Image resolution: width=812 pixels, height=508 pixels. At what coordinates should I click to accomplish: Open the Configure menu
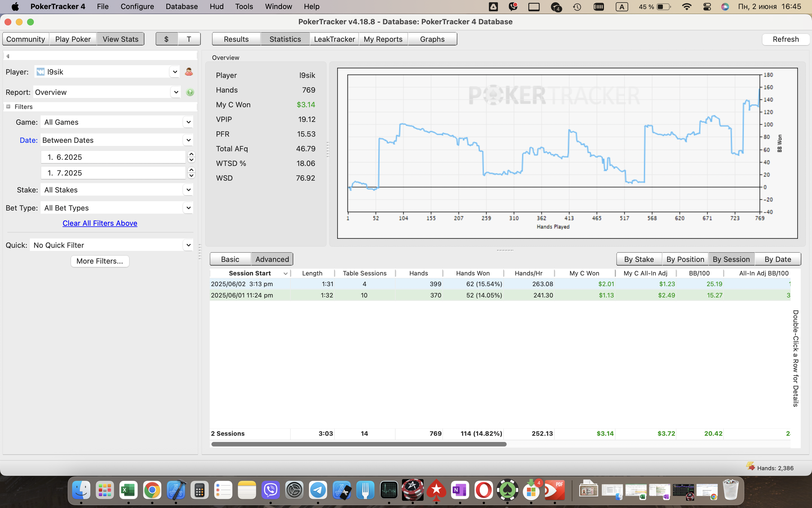coord(137,7)
